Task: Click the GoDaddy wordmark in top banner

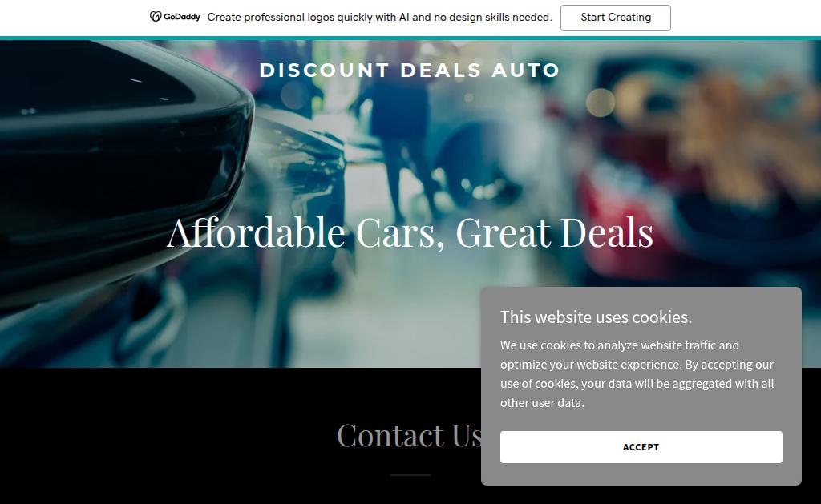Action: (x=182, y=17)
